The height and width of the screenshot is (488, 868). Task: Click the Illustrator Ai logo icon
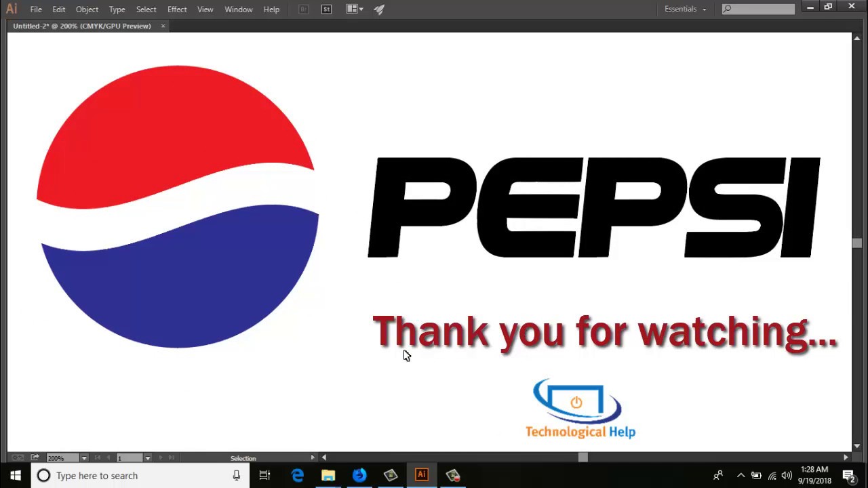12,9
